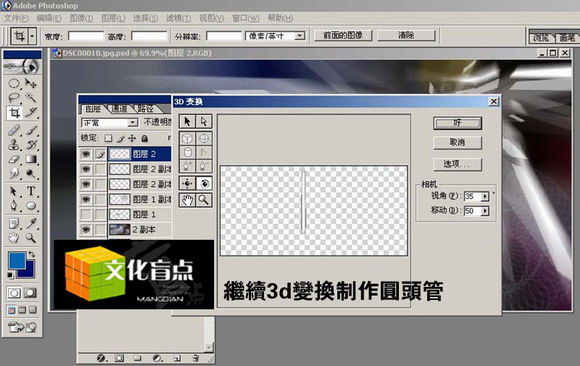Hide the 图层 1 副本 layer
The height and width of the screenshot is (366, 580).
[x=86, y=199]
